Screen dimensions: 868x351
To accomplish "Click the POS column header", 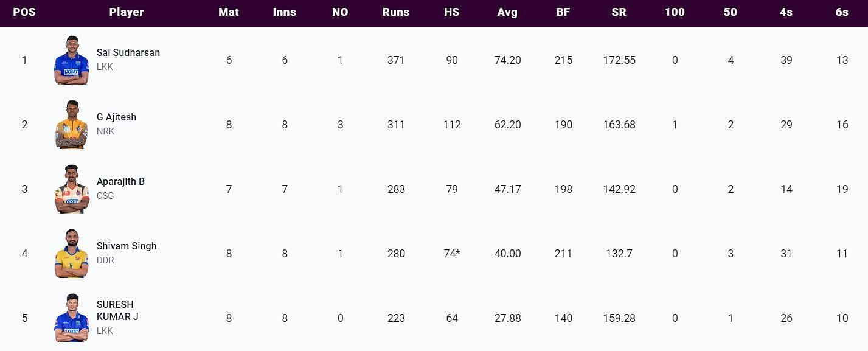I will pyautogui.click(x=24, y=12).
